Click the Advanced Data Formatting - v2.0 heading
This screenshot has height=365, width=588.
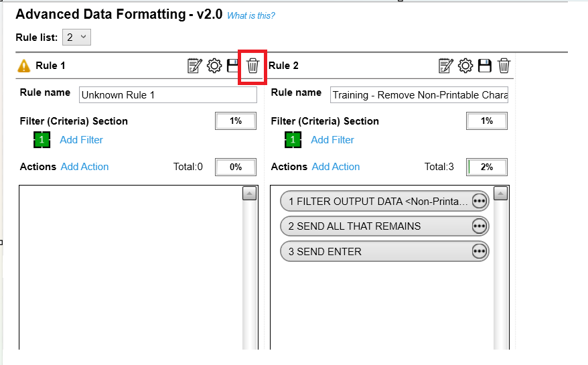click(x=119, y=14)
